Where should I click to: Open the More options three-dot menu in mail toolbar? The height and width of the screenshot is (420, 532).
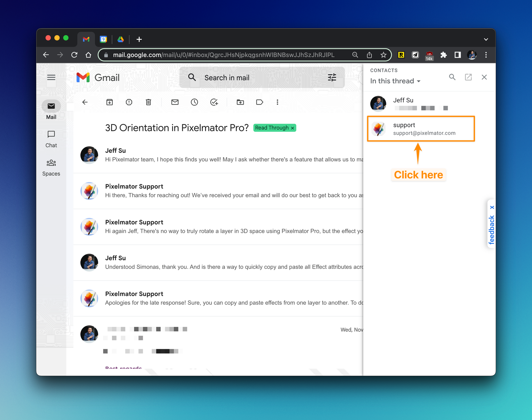(277, 102)
